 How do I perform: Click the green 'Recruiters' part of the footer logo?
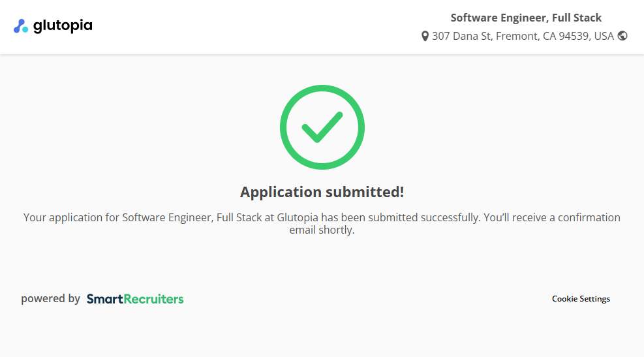tap(154, 299)
